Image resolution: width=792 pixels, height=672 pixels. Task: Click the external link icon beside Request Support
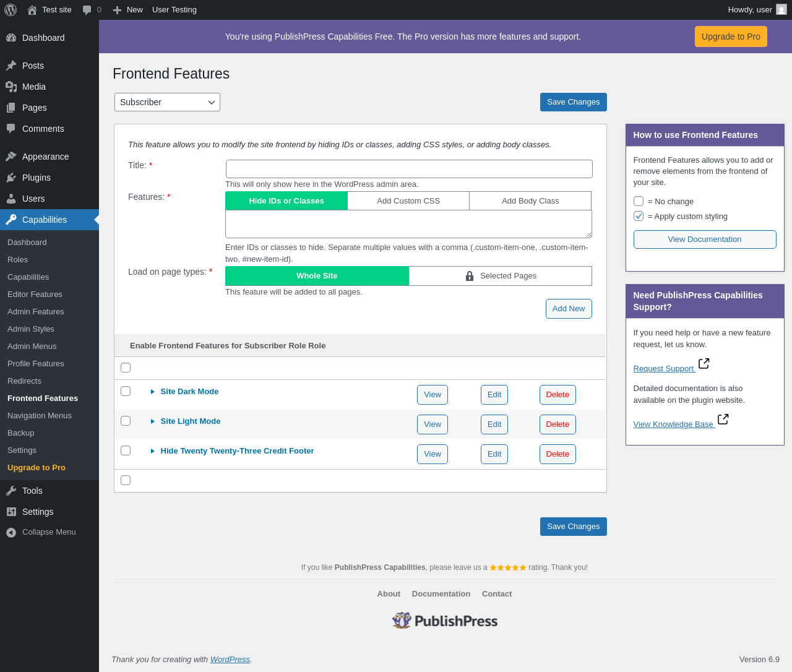point(704,364)
